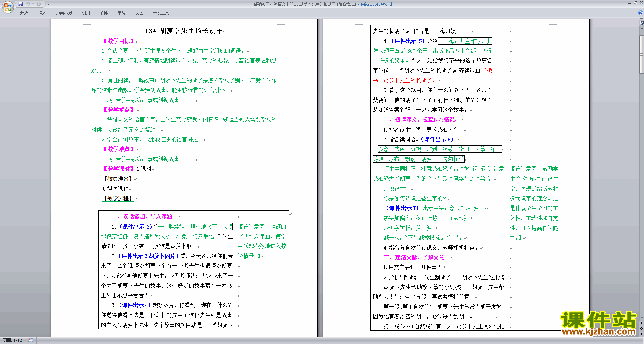Viewport: 644px width, 344px height.
Task: Open the 开发工具 ribbon tab
Action: [161, 13]
